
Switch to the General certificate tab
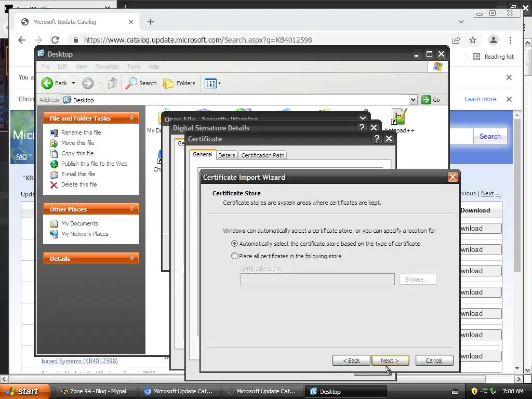coord(203,154)
